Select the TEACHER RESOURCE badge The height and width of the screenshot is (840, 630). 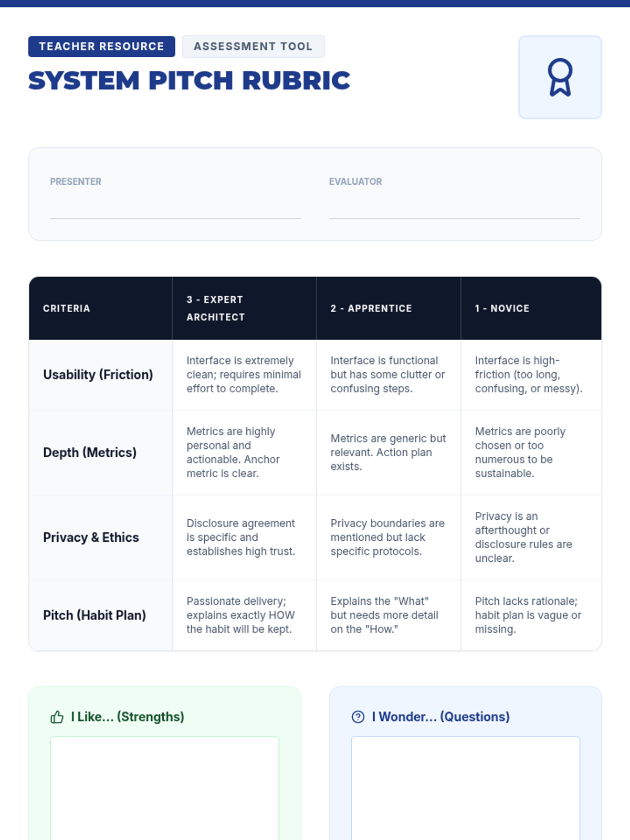point(102,46)
